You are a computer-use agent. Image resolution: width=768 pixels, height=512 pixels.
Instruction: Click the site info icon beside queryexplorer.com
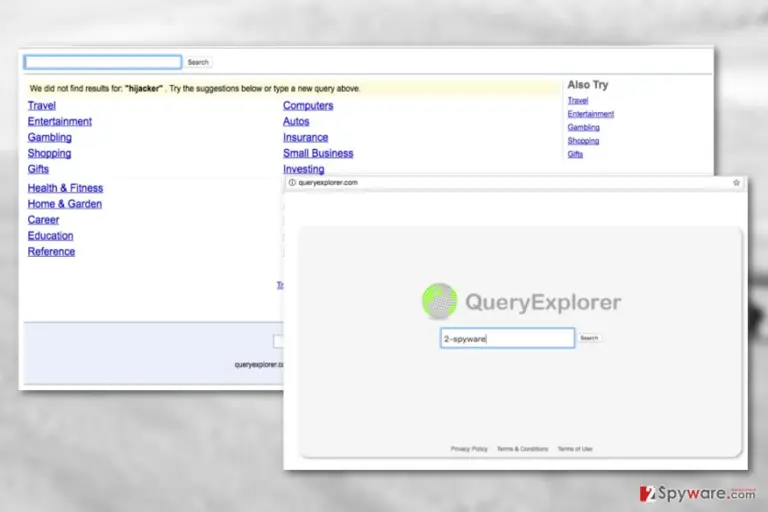coord(292,182)
